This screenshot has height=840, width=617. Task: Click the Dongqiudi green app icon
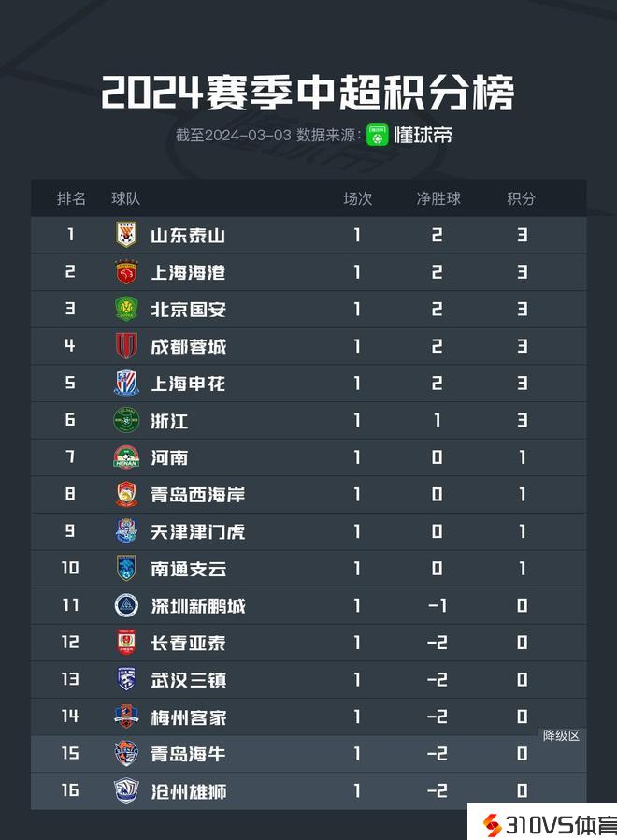(x=377, y=135)
